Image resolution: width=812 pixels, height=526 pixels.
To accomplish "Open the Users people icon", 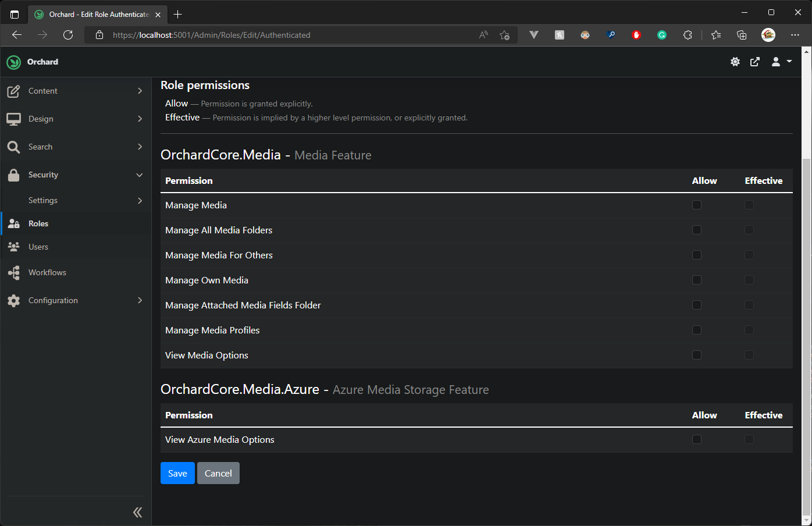I will (x=13, y=247).
